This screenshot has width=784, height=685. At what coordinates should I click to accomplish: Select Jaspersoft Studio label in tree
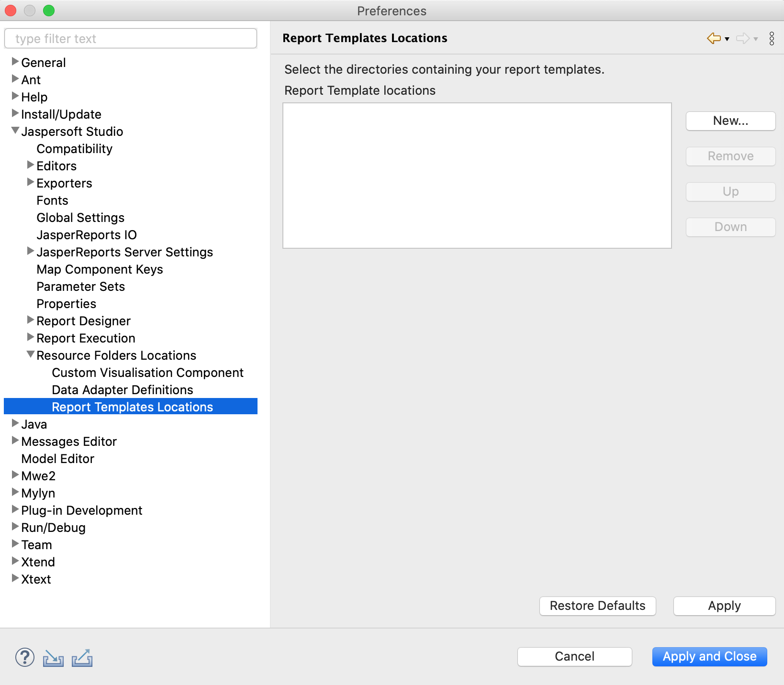pos(72,132)
